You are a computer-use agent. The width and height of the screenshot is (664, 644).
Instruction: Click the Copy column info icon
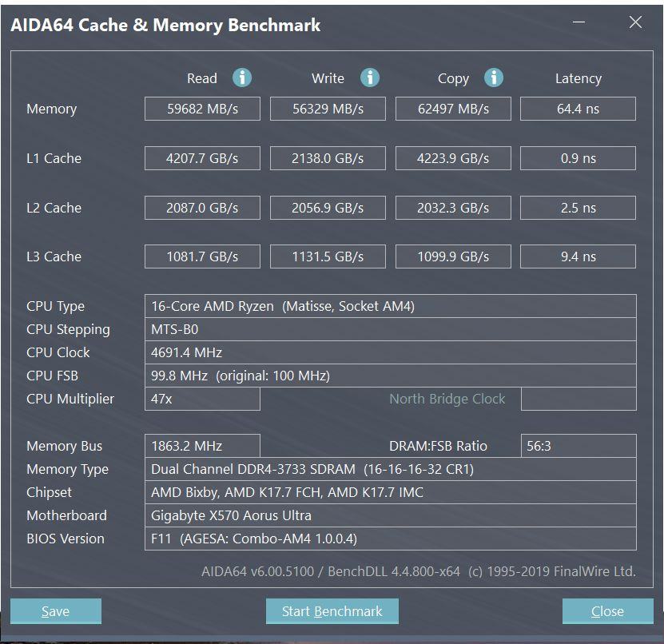(x=494, y=78)
